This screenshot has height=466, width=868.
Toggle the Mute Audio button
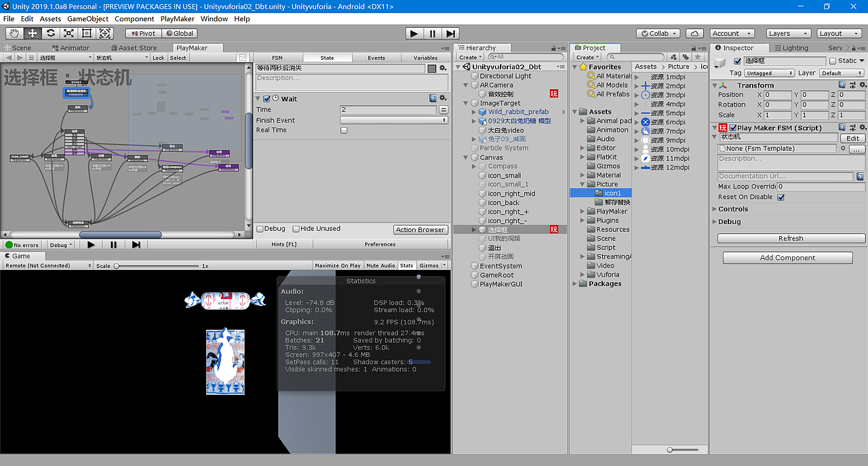[x=380, y=265]
